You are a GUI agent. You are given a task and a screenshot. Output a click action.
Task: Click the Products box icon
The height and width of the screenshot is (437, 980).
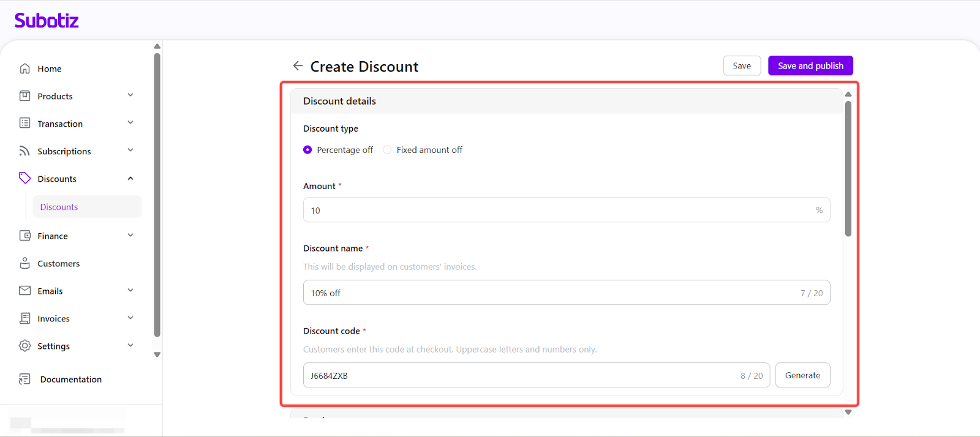click(24, 96)
